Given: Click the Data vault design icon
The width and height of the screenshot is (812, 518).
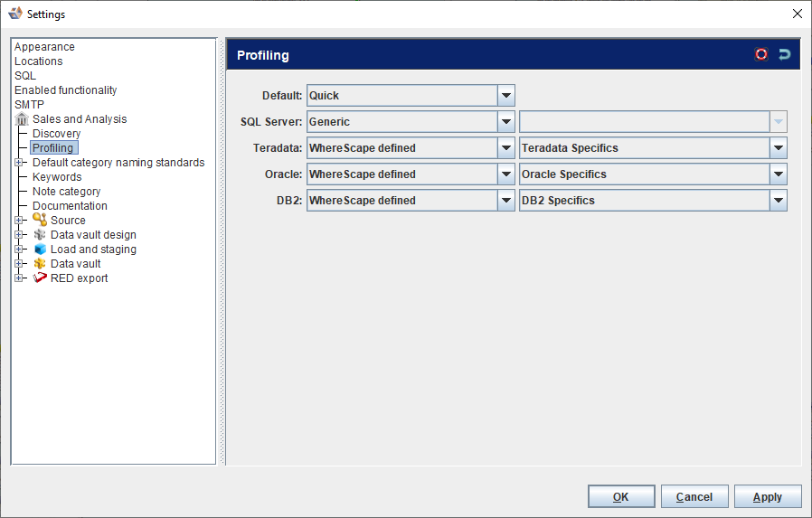Looking at the screenshot, I should tap(40, 235).
